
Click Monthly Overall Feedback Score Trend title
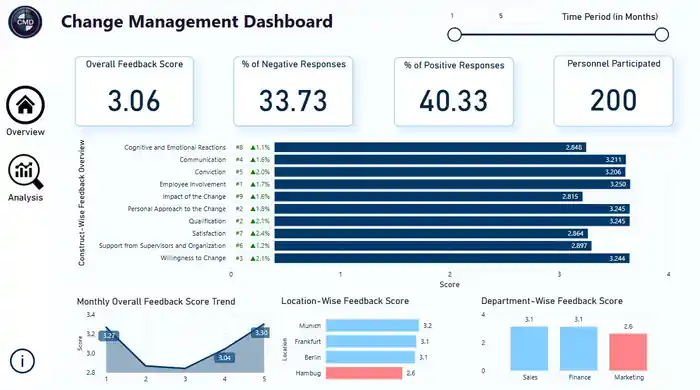pos(156,302)
